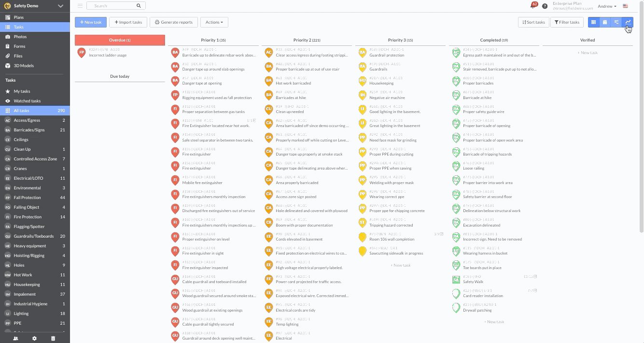Filter by Fall Protection category
The image size is (644, 343).
(35, 198)
